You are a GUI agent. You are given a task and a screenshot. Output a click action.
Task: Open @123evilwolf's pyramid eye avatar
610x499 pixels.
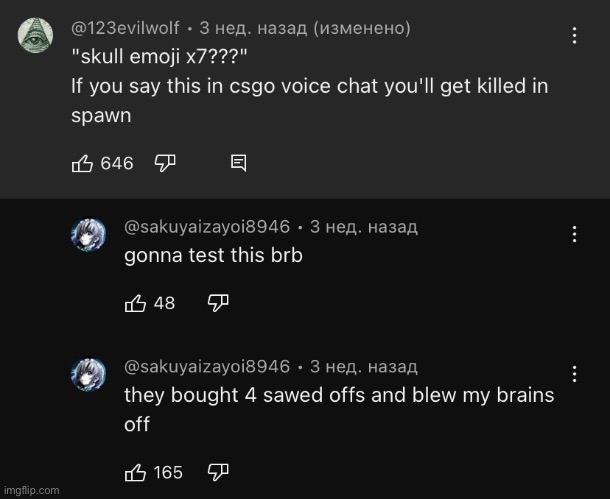point(35,37)
